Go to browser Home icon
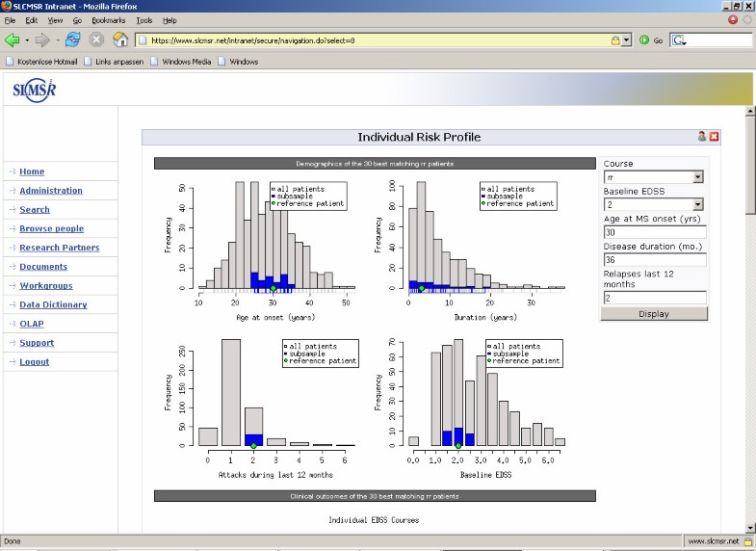756x551 pixels. click(120, 39)
